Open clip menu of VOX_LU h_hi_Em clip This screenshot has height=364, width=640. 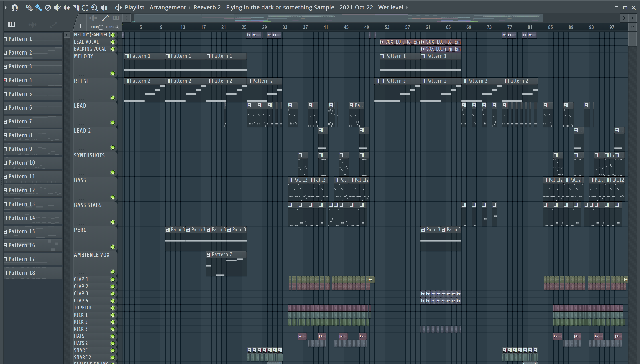[423, 49]
